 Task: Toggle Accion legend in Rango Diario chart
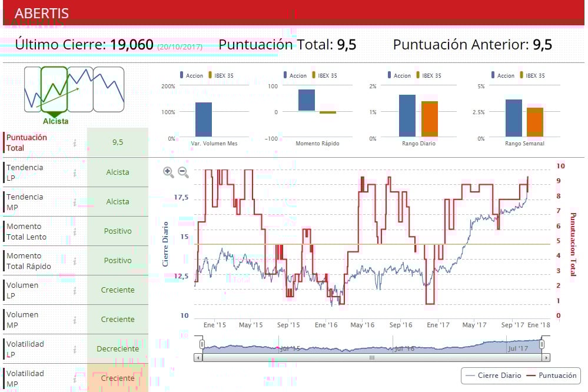click(x=400, y=75)
